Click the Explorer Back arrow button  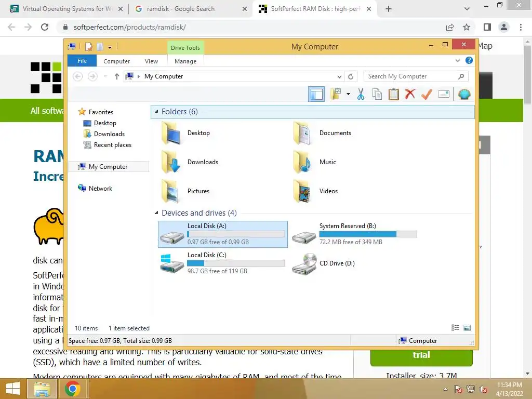pos(78,76)
